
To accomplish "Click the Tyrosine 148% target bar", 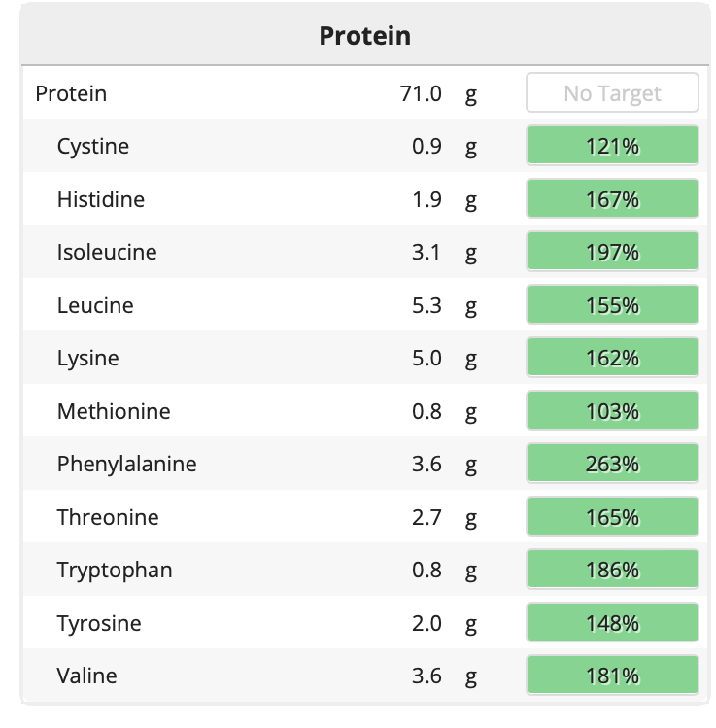I will coord(612,623).
